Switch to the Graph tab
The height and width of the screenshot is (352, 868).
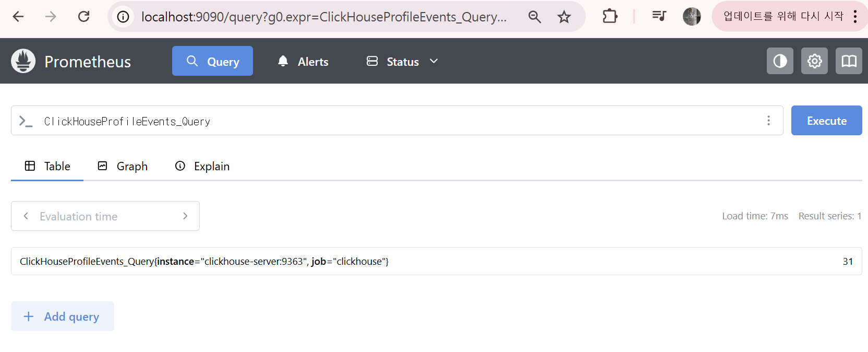123,166
